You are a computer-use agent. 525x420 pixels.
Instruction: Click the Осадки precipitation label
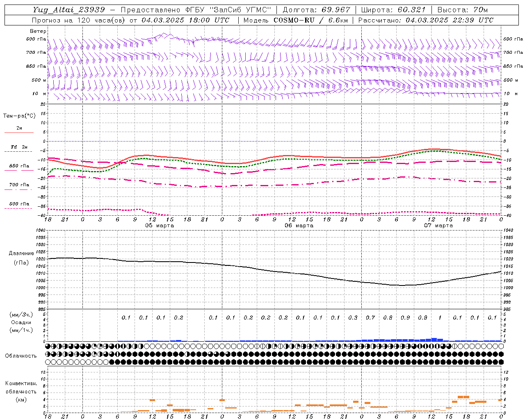[x=21, y=322]
